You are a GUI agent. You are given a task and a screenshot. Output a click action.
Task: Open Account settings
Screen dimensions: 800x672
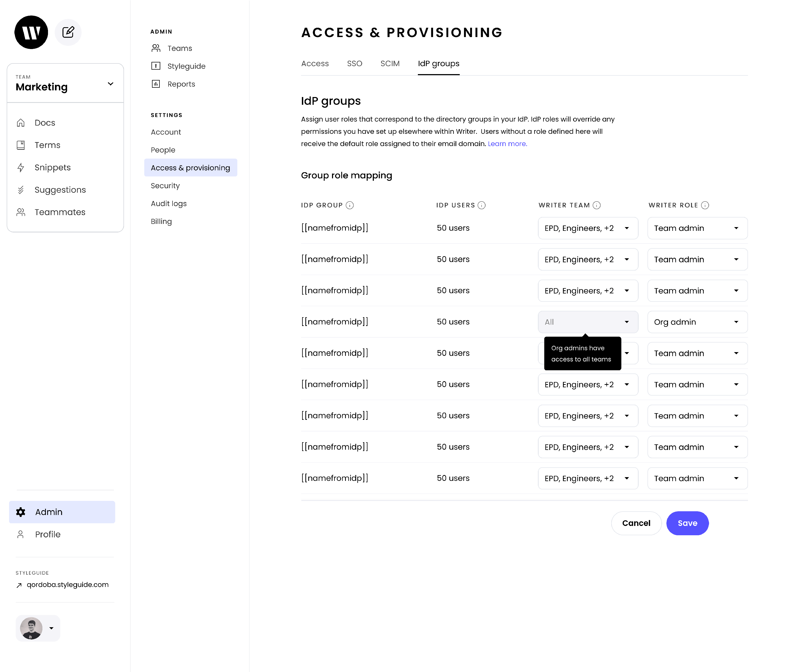tap(166, 132)
